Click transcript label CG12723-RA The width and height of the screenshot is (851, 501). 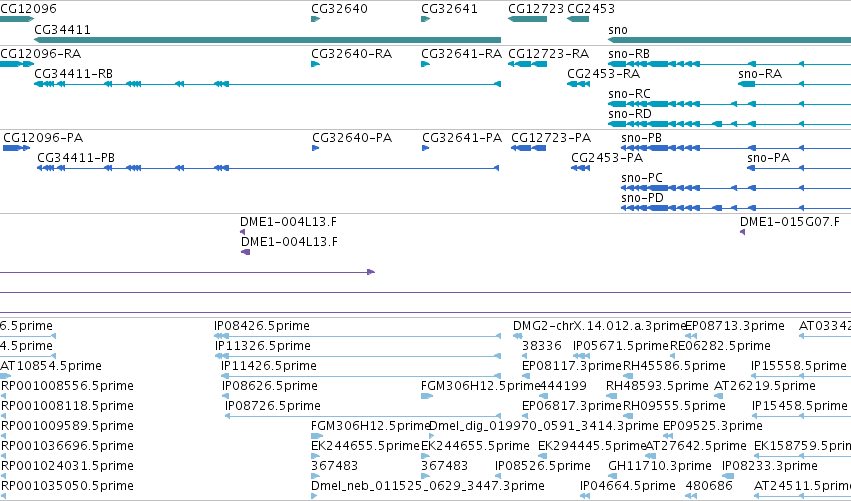[x=548, y=54]
